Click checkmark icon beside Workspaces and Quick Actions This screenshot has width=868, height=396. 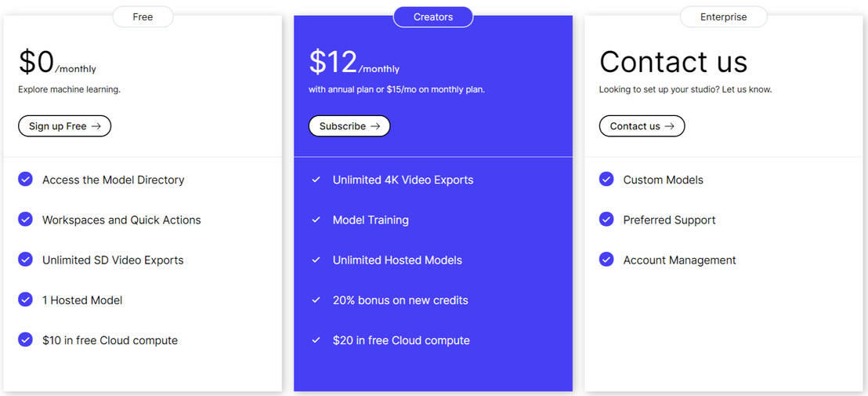[26, 220]
